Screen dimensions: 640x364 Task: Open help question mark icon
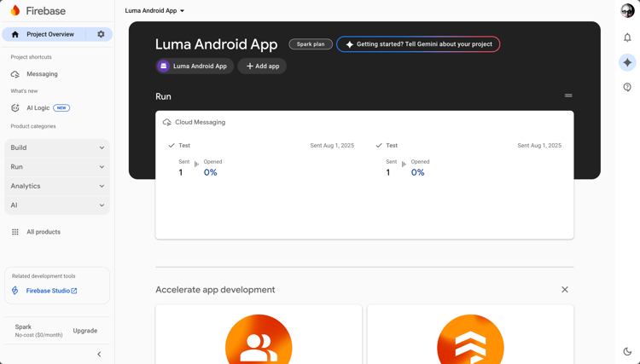click(627, 87)
